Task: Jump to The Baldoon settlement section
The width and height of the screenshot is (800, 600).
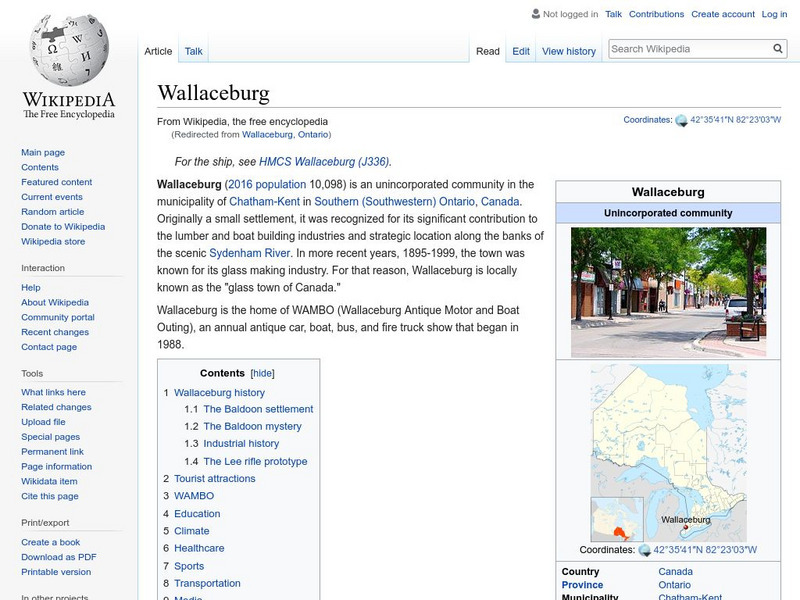Action: (x=258, y=409)
